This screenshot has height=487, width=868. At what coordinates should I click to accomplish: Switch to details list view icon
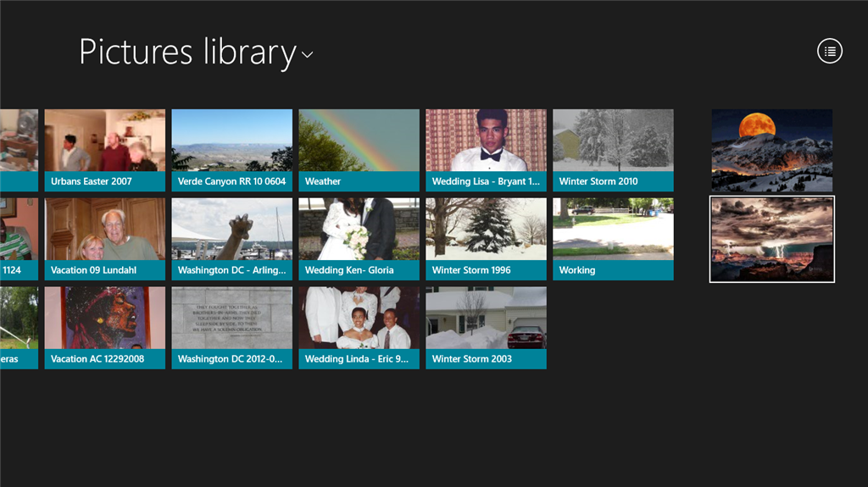coord(829,52)
